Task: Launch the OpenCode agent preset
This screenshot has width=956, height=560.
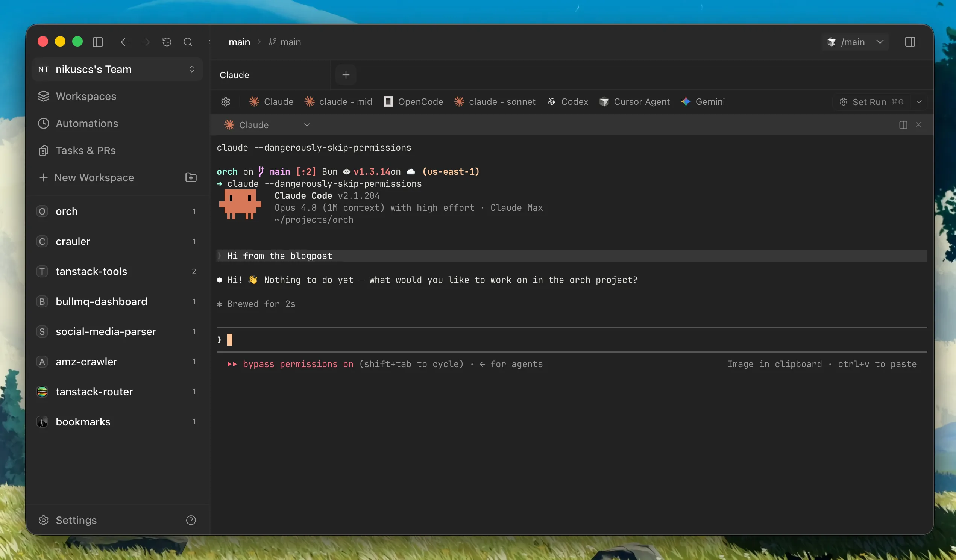Action: pyautogui.click(x=413, y=101)
